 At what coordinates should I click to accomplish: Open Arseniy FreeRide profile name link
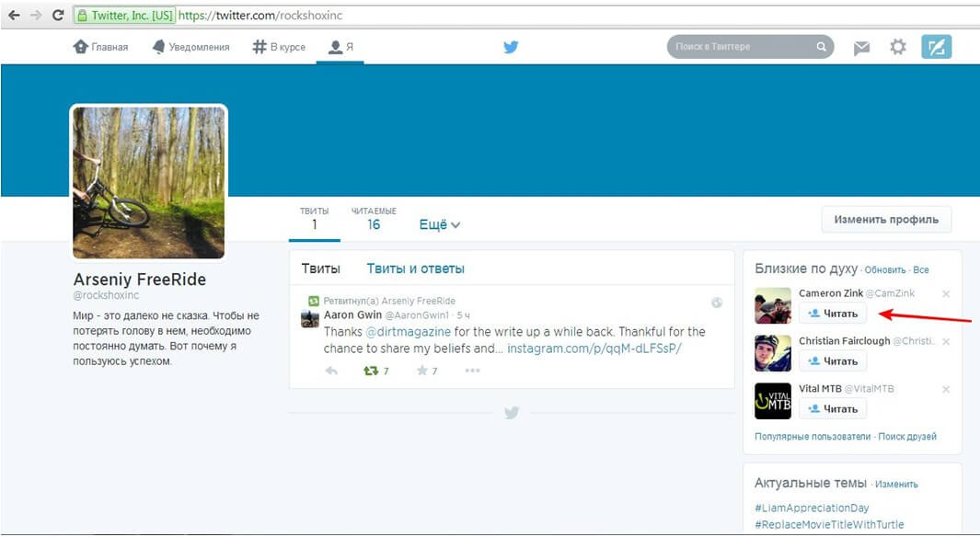coord(139,280)
